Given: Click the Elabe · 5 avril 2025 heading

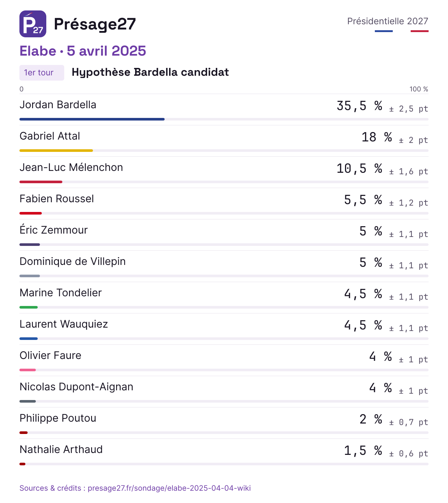Looking at the screenshot, I should tap(83, 51).
